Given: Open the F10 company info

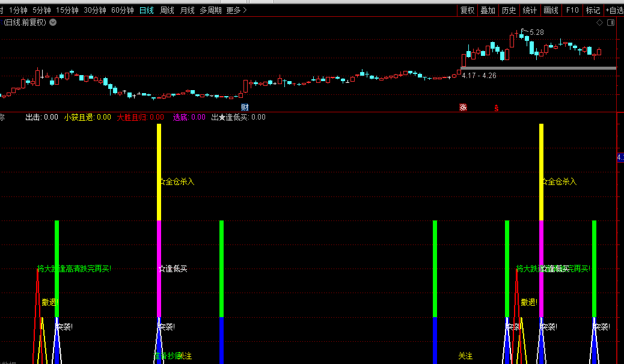Looking at the screenshot, I should click(572, 10).
